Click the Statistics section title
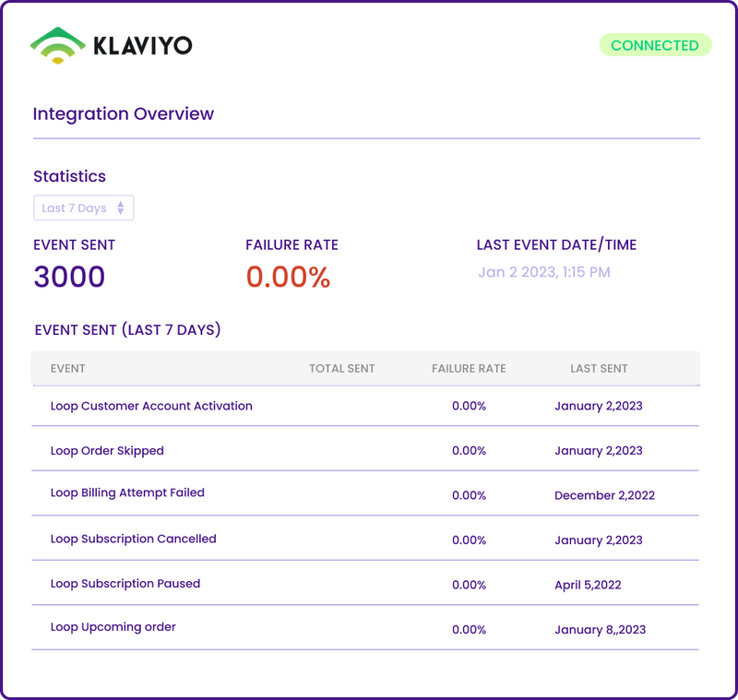This screenshot has height=700, width=738. [70, 176]
